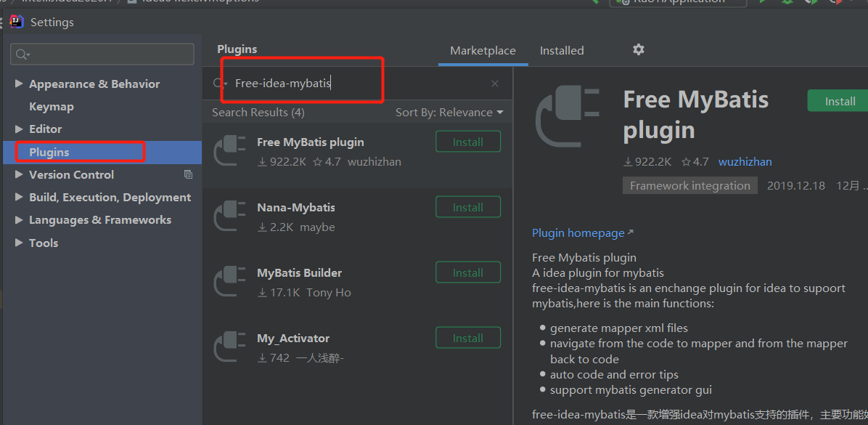Expand the Editor section
868x425 pixels.
(19, 129)
